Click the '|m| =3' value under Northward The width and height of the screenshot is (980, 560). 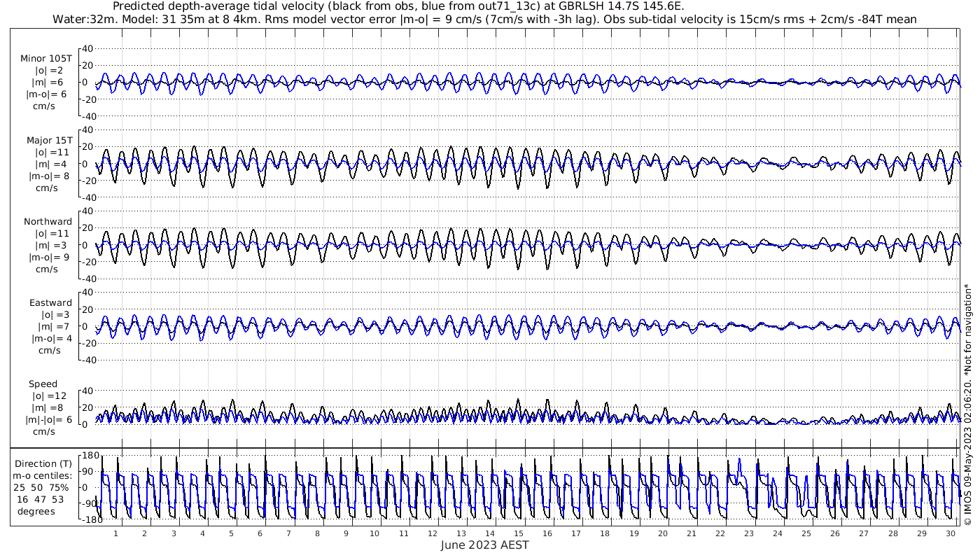(x=52, y=245)
